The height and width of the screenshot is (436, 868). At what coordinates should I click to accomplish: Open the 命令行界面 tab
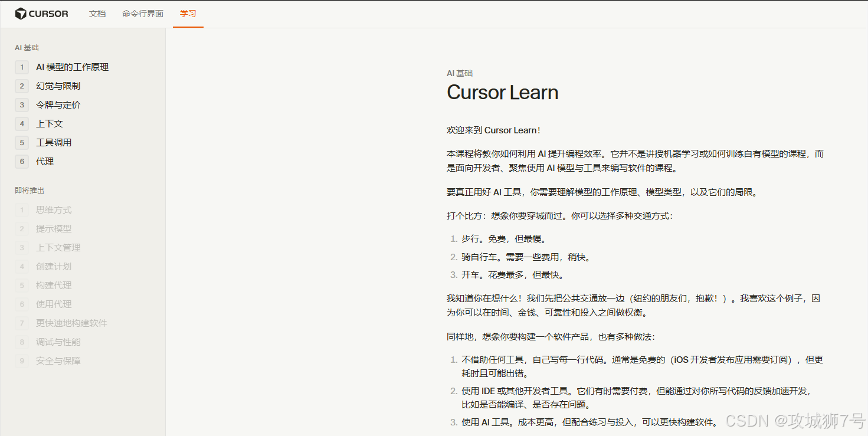click(143, 14)
